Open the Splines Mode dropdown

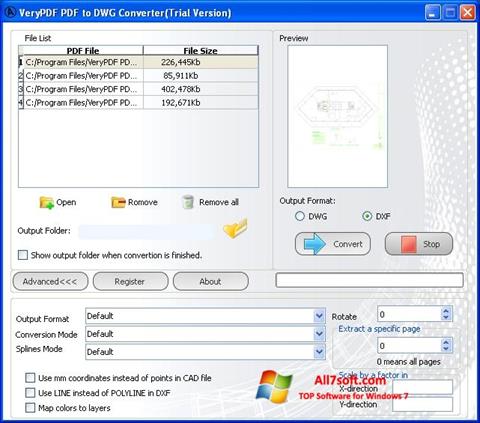pyautogui.click(x=319, y=352)
